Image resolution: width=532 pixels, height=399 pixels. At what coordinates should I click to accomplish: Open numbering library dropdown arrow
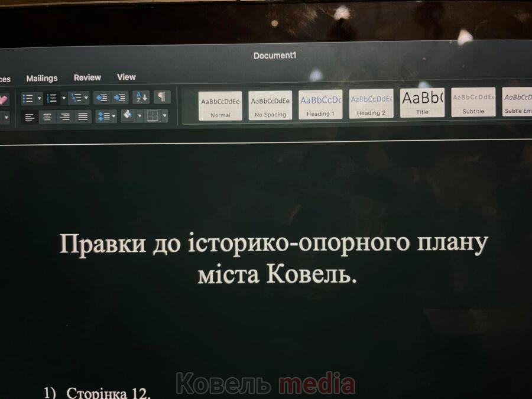tap(63, 98)
